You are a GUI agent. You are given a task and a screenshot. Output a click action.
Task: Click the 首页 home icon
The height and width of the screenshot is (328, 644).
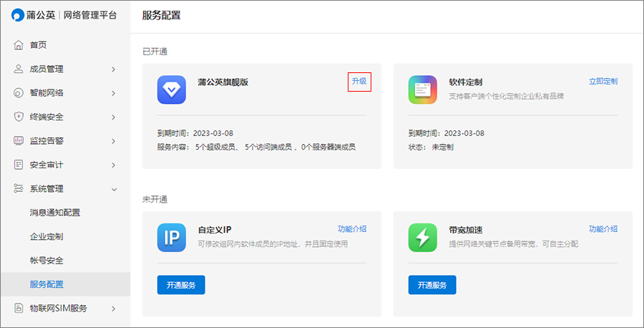tap(19, 45)
